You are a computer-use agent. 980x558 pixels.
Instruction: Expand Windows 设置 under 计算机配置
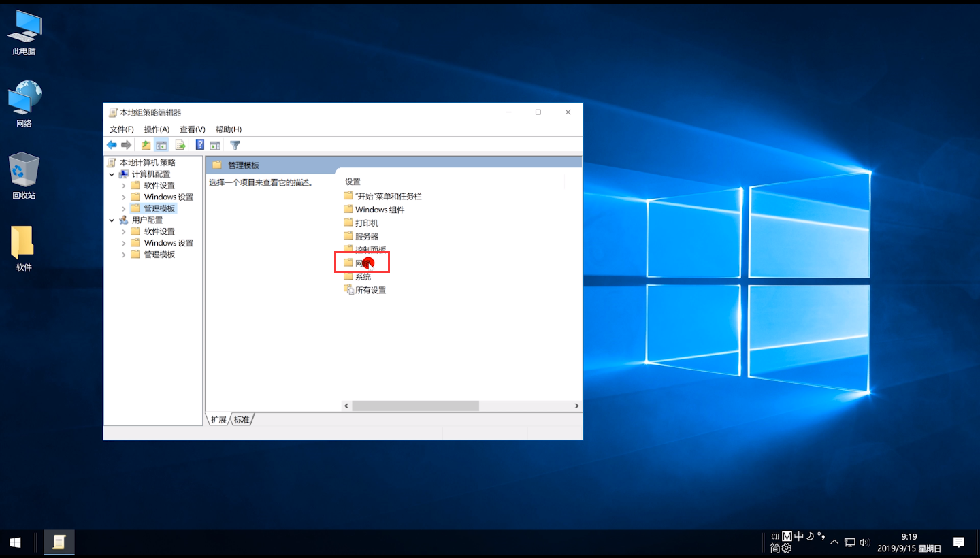[x=124, y=197]
